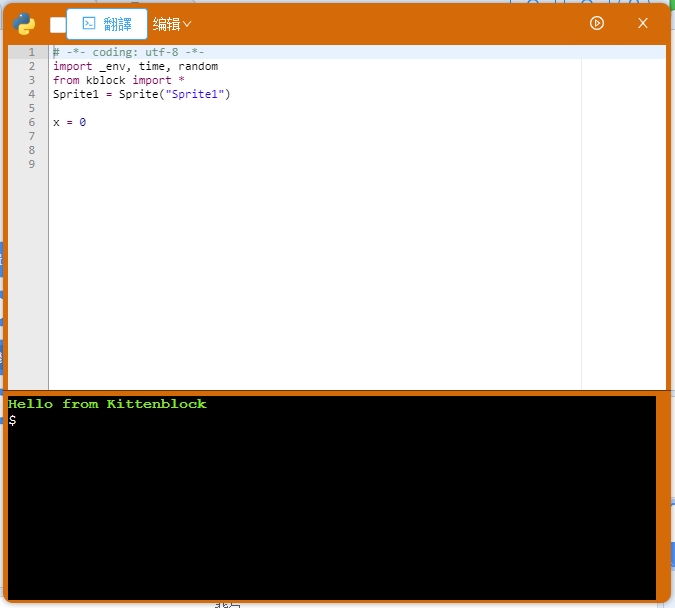Click the Python logo icon
This screenshot has width=675, height=608.
tap(25, 24)
